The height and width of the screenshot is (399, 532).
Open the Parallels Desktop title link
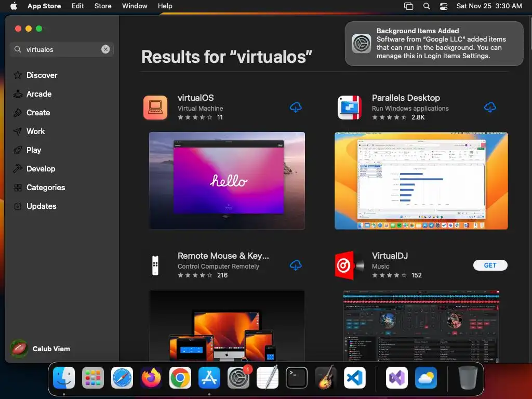click(406, 98)
